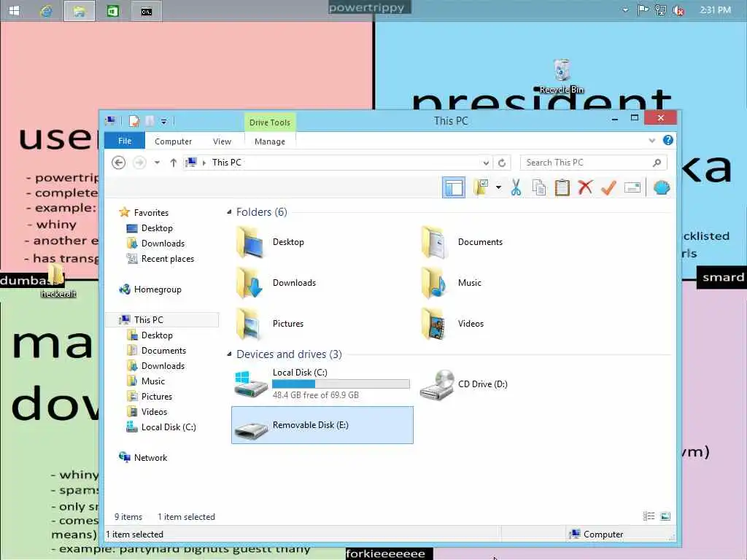Screen dimensions: 747x560
Task: Click the Action Center flag tray icon
Action: [x=643, y=10]
